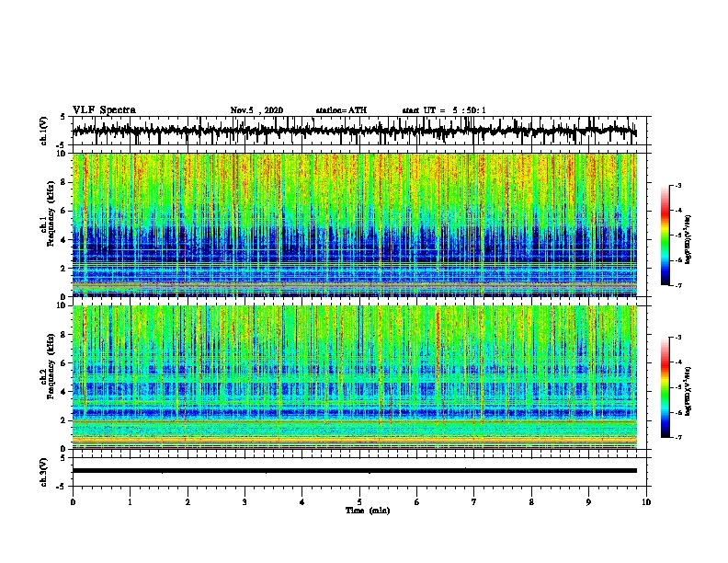
Task: Click the ch.2 frequency axis "6" tick
Action: click(x=63, y=362)
